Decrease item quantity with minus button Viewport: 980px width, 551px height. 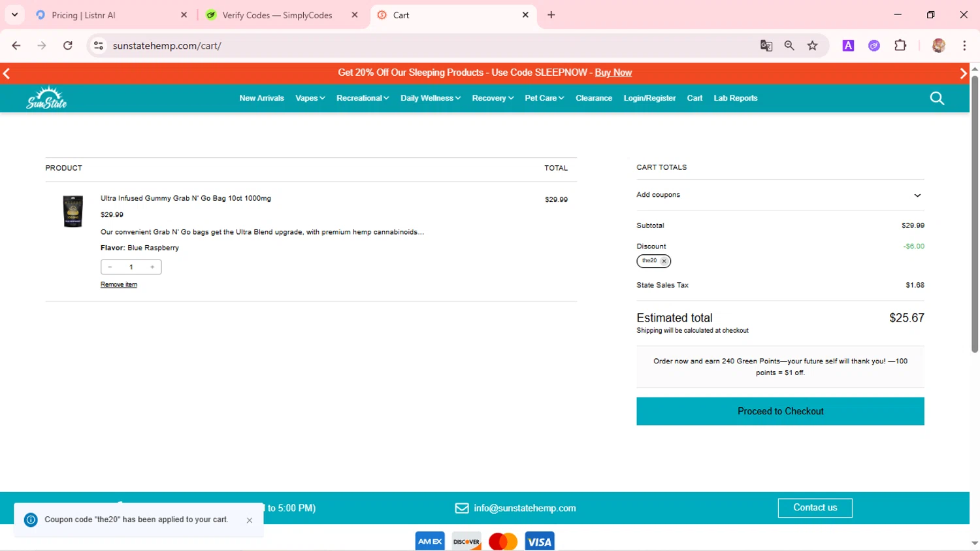(110, 267)
